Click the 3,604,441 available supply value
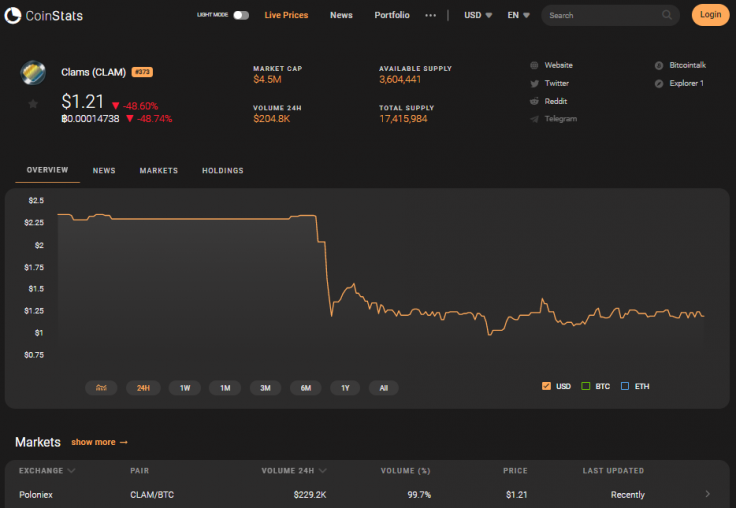This screenshot has height=508, width=736. 400,79
